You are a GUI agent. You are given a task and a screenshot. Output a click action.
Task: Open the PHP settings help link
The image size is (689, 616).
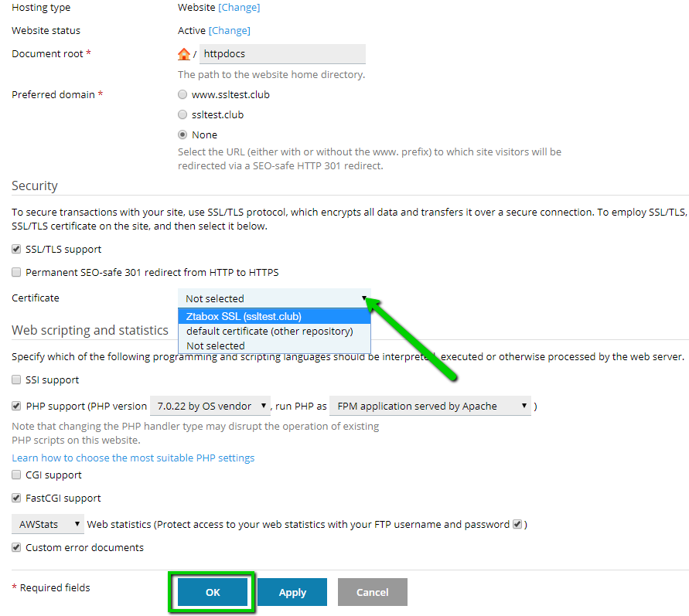(x=133, y=458)
